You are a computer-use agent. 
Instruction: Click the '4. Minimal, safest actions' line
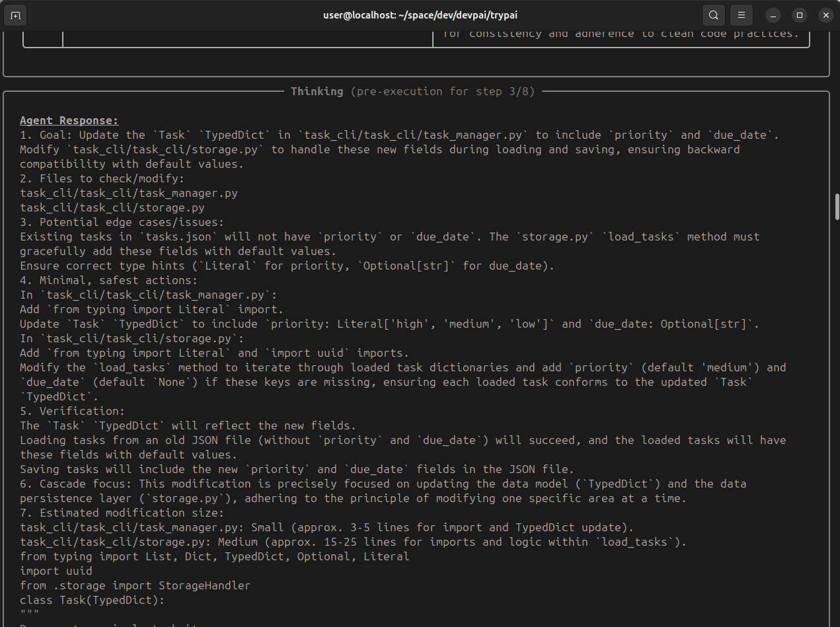(x=108, y=280)
